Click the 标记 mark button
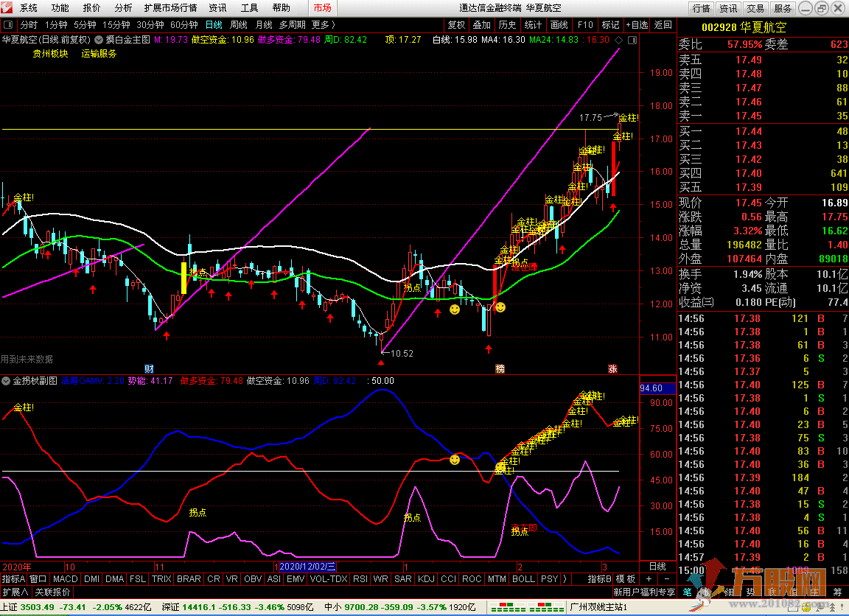The width and height of the screenshot is (849, 616). pos(610,25)
